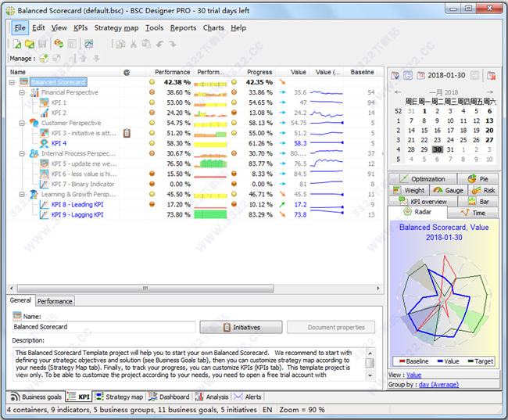
Task: Click the Undo arrow icon
Action: tap(159, 44)
